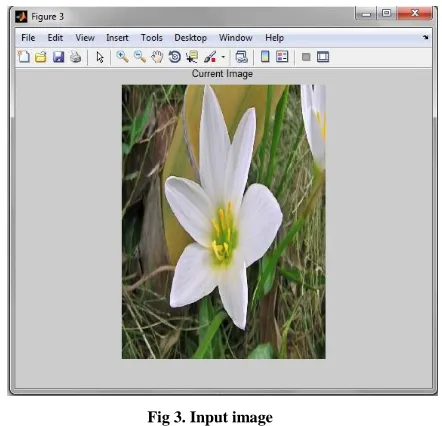Screen dimensions: 442x426
Task: Hide plot tools with the gray square icon
Action: [306, 57]
